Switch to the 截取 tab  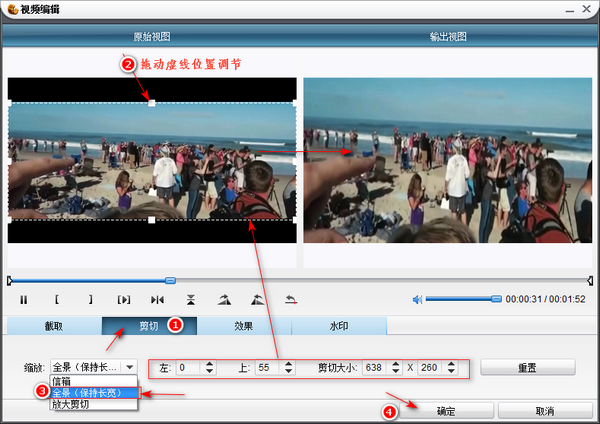coord(54,326)
